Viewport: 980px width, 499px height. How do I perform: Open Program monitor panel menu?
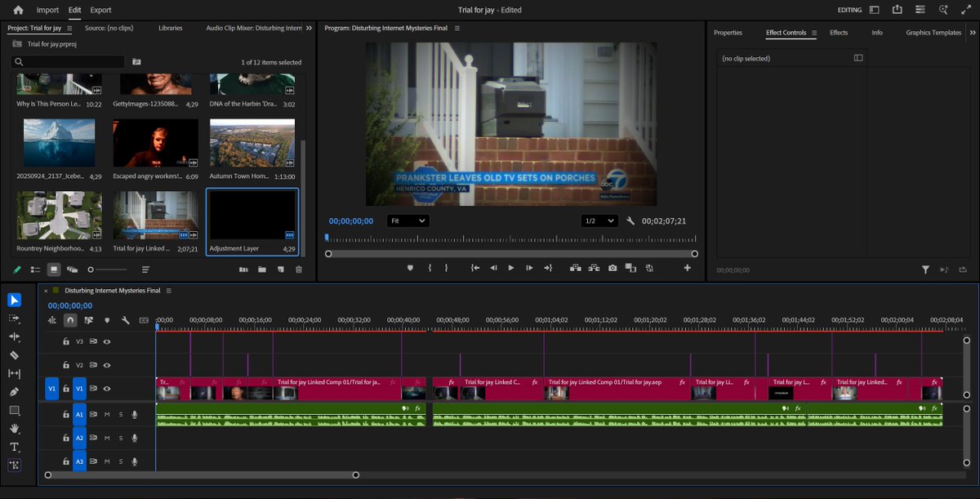coord(457,28)
